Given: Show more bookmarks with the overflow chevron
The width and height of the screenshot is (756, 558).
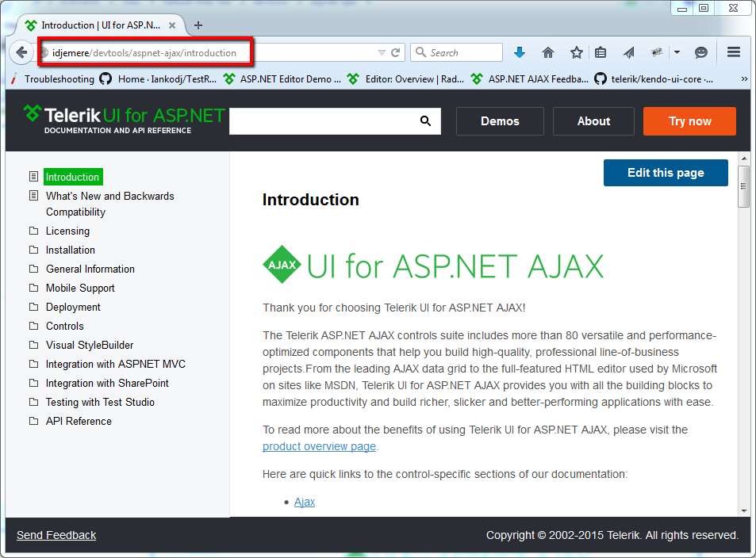Looking at the screenshot, I should [x=744, y=79].
